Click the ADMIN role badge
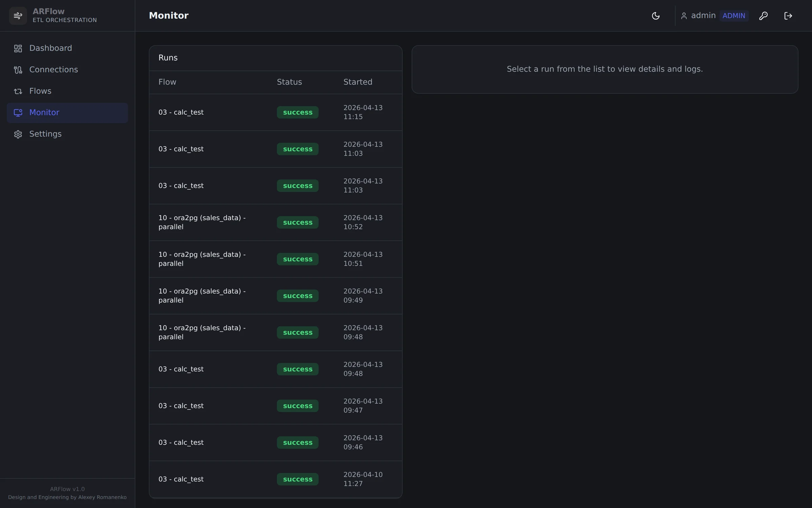 click(734, 16)
